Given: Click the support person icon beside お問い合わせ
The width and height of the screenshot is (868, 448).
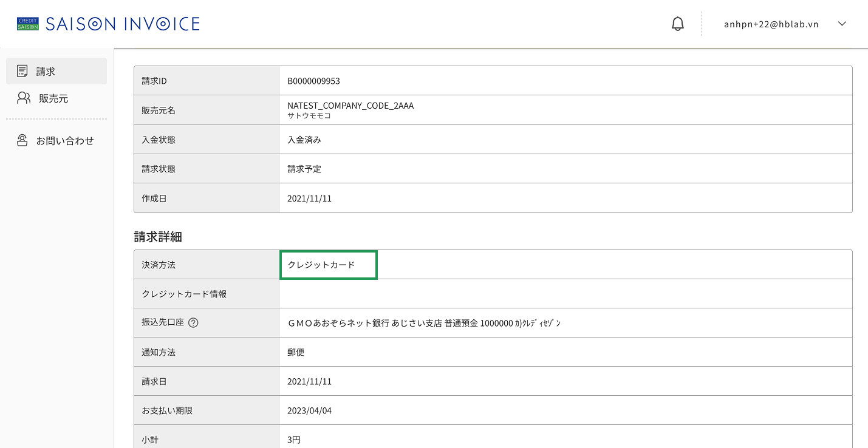Looking at the screenshot, I should tap(22, 140).
